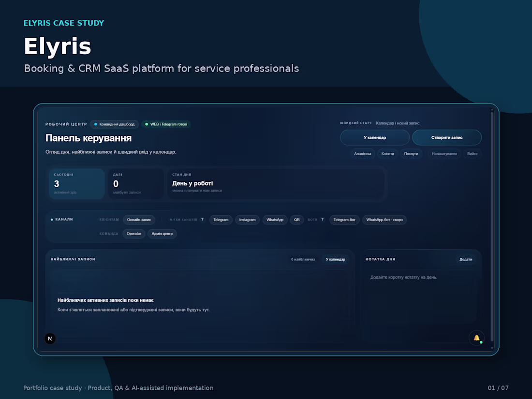The image size is (532, 399).
Task: Select the Operator team chip
Action: (x=133, y=234)
